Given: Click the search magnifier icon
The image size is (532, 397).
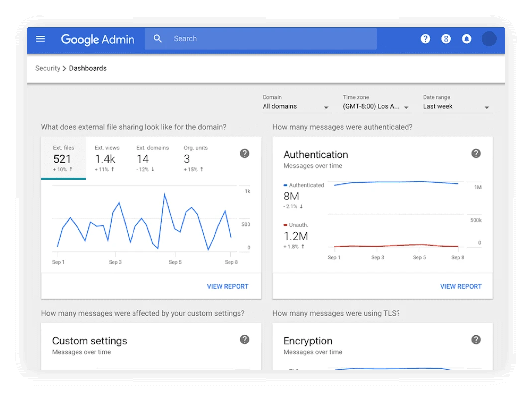Looking at the screenshot, I should point(158,39).
